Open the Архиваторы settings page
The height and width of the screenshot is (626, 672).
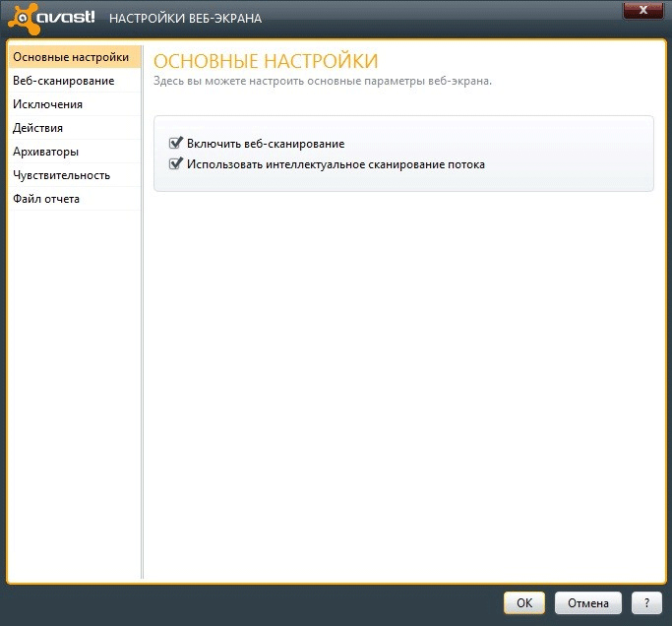(x=45, y=152)
